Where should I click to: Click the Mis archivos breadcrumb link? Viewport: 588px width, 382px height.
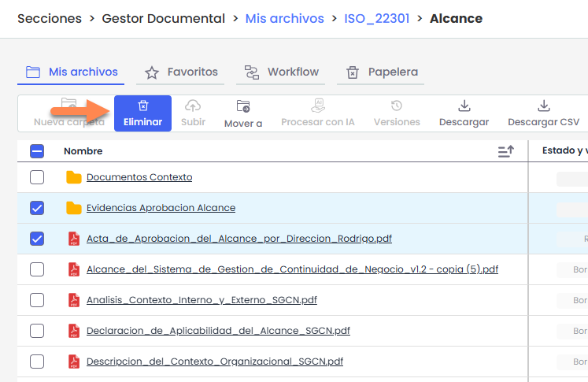pyautogui.click(x=284, y=18)
